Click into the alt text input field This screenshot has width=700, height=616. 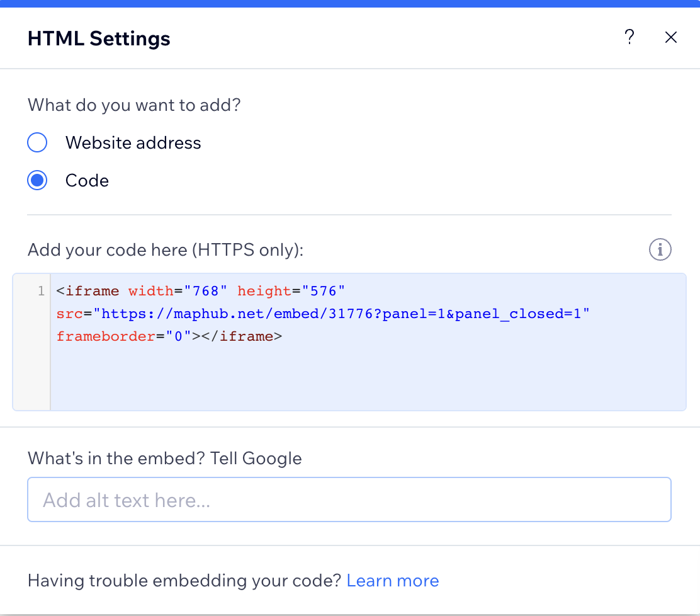(349, 499)
